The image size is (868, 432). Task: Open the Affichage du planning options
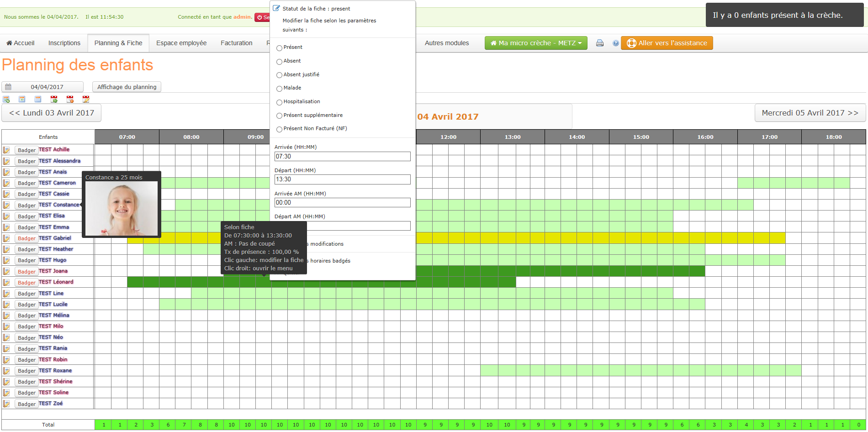coord(127,87)
